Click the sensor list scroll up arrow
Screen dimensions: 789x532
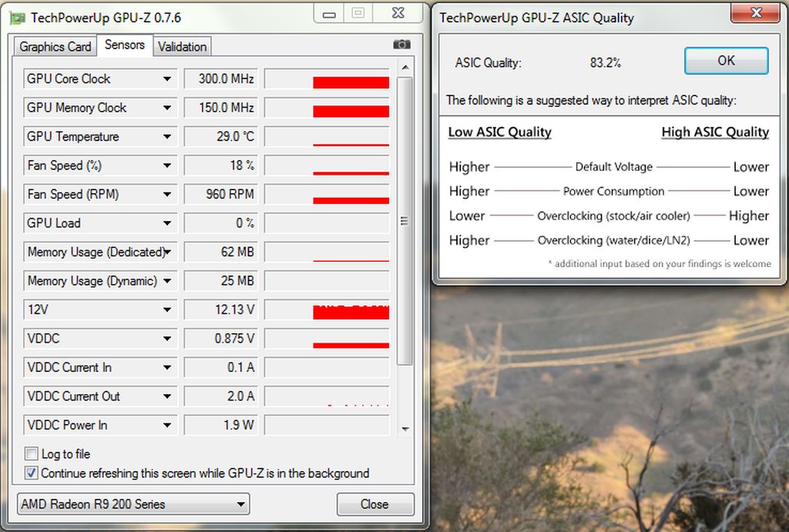pos(405,68)
